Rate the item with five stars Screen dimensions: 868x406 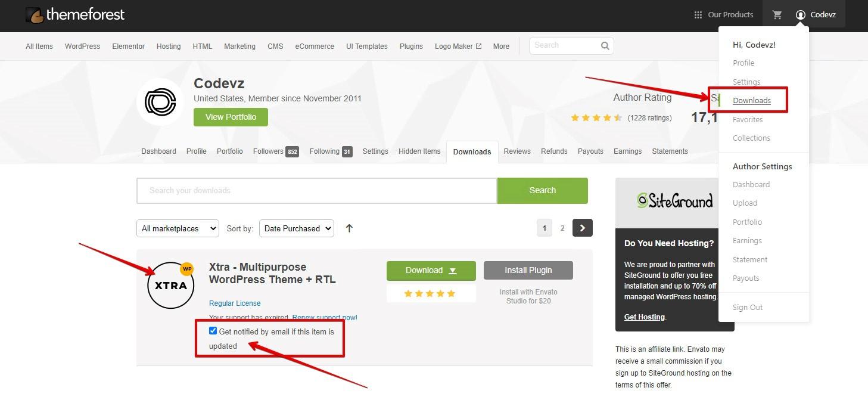[x=451, y=293]
